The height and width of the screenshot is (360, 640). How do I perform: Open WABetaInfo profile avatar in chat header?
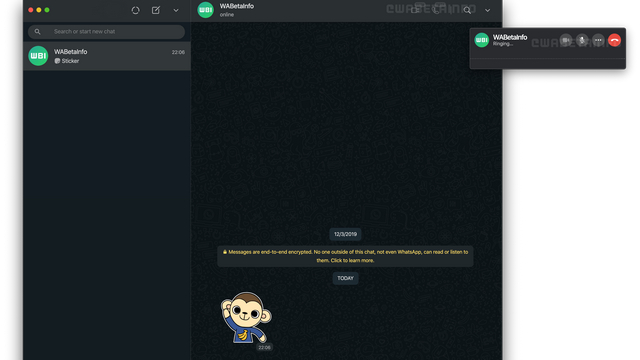pos(205,10)
